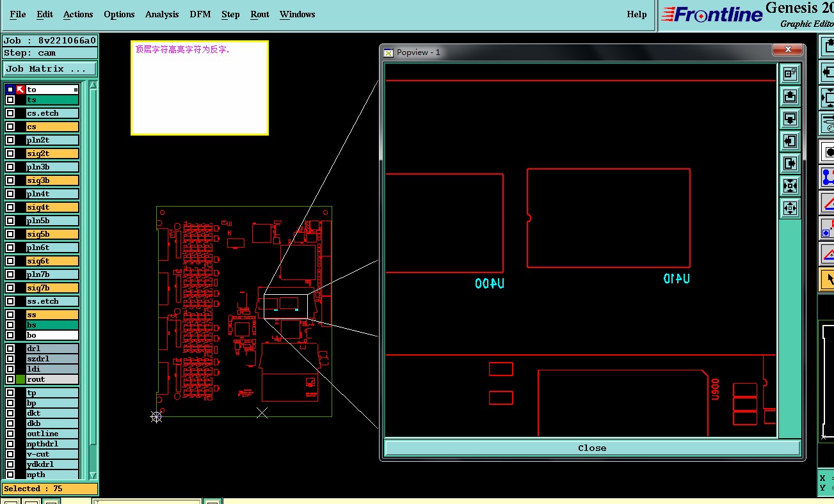Open the Rout menu
834x504 pixels.
pyautogui.click(x=260, y=14)
